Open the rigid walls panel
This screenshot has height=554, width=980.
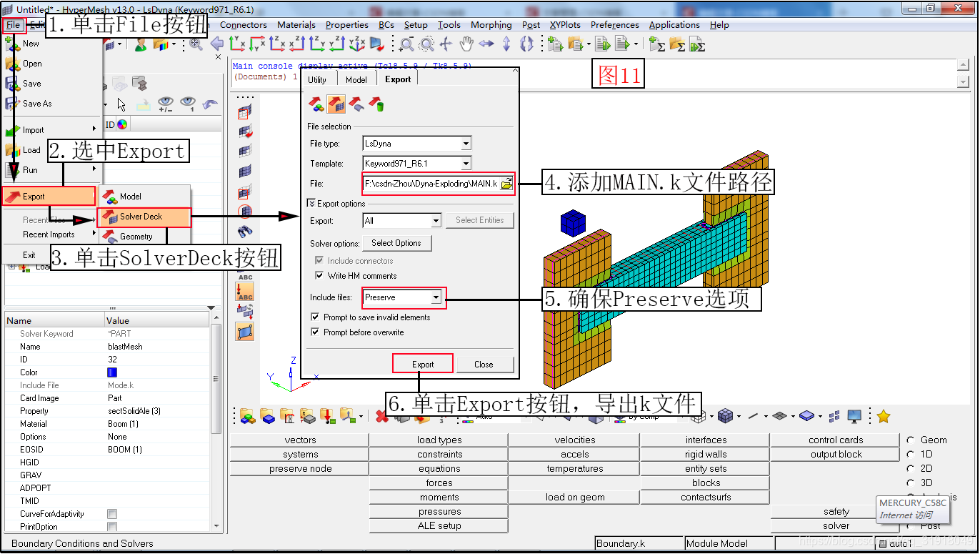tap(706, 455)
